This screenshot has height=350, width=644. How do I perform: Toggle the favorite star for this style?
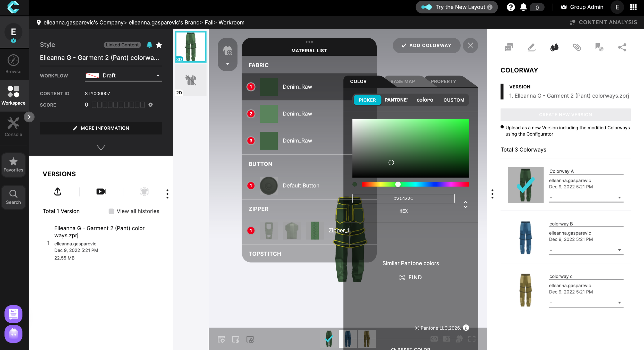pyautogui.click(x=159, y=45)
